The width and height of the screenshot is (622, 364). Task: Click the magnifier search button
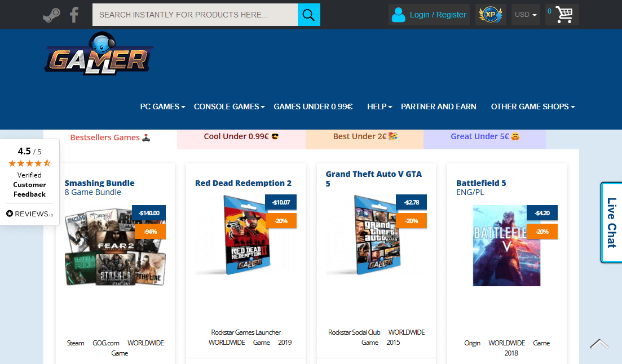tap(308, 15)
